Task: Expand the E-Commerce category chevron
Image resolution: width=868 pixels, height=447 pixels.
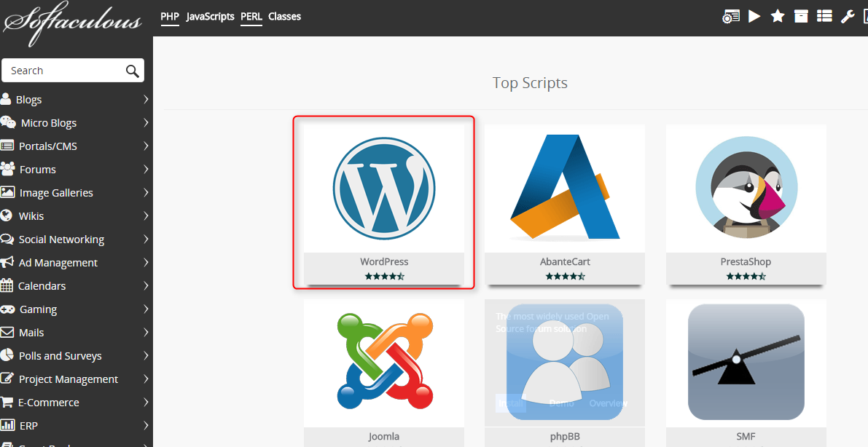Action: click(x=146, y=402)
